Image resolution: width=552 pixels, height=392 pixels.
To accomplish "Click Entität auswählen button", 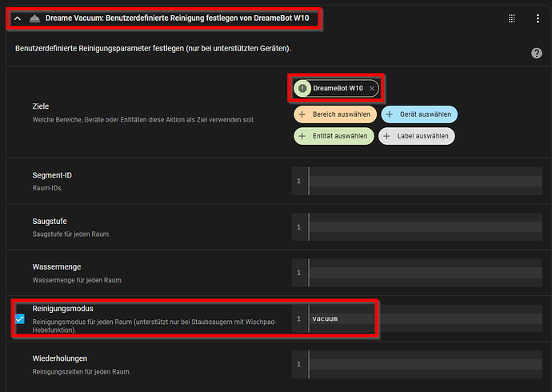I will point(334,136).
